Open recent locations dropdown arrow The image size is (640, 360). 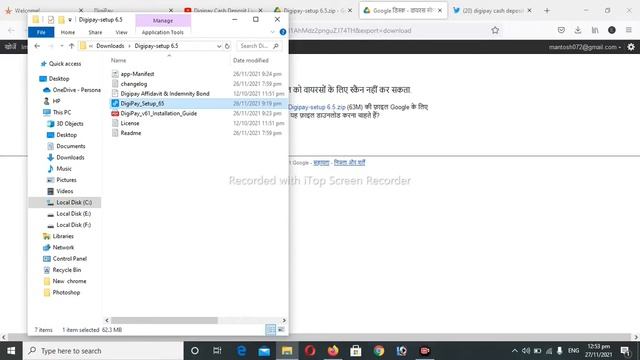click(62, 46)
